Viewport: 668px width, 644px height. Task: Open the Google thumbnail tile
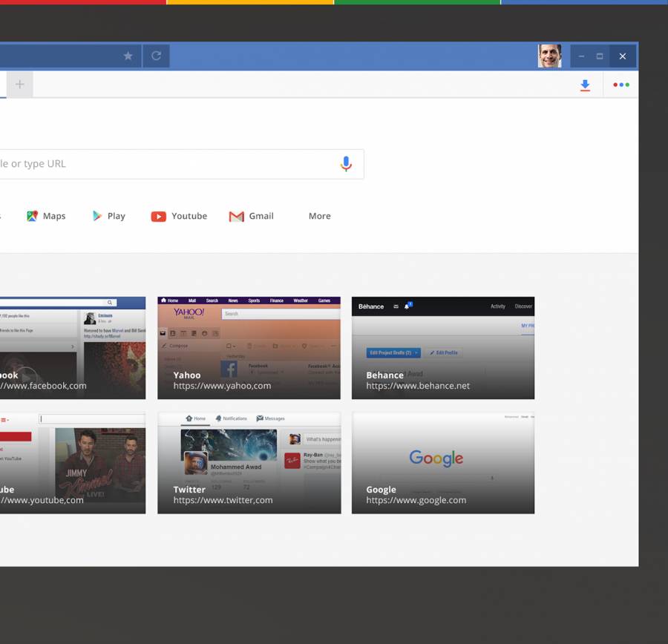[442, 462]
